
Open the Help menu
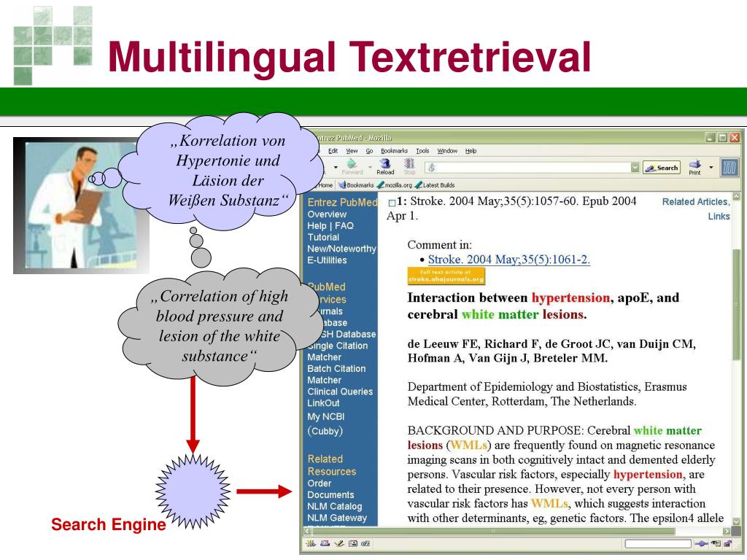[471, 151]
